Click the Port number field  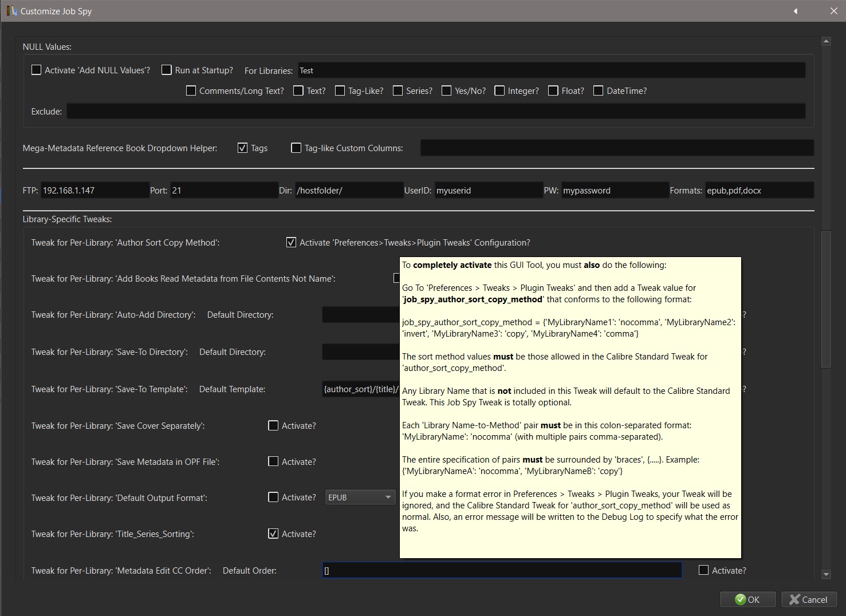223,191
